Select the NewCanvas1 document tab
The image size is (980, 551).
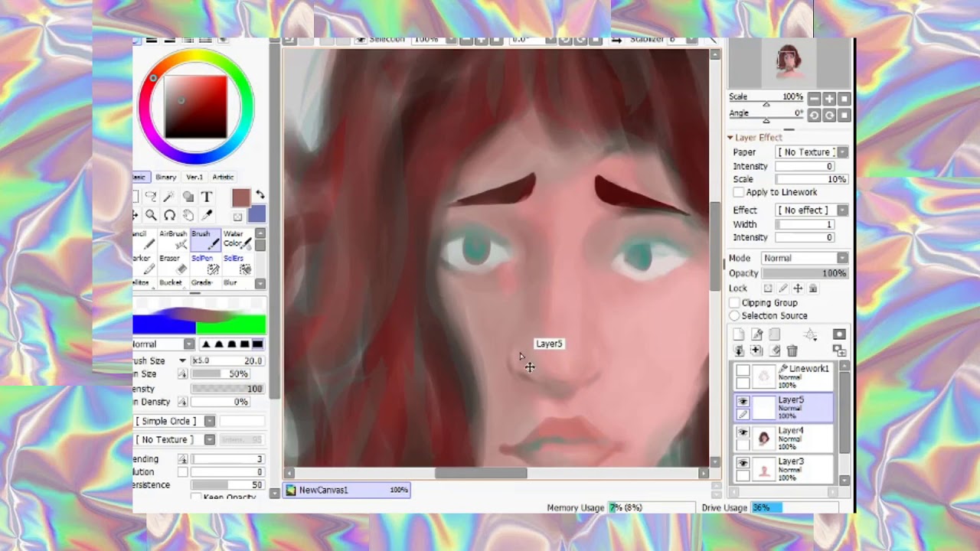347,490
